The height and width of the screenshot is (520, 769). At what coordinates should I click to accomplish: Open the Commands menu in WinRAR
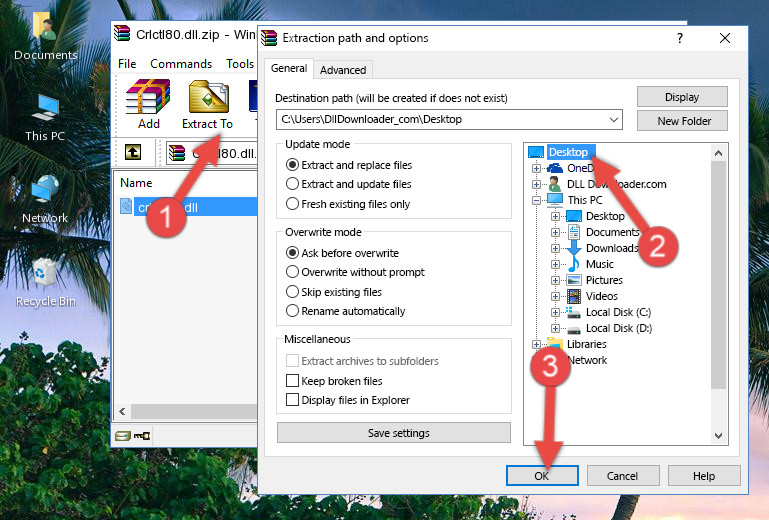tap(181, 64)
